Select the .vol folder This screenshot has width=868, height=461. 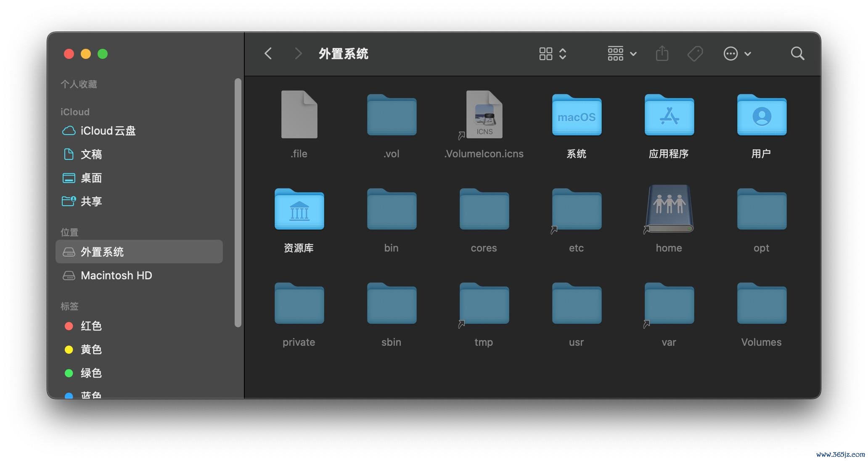point(392,115)
